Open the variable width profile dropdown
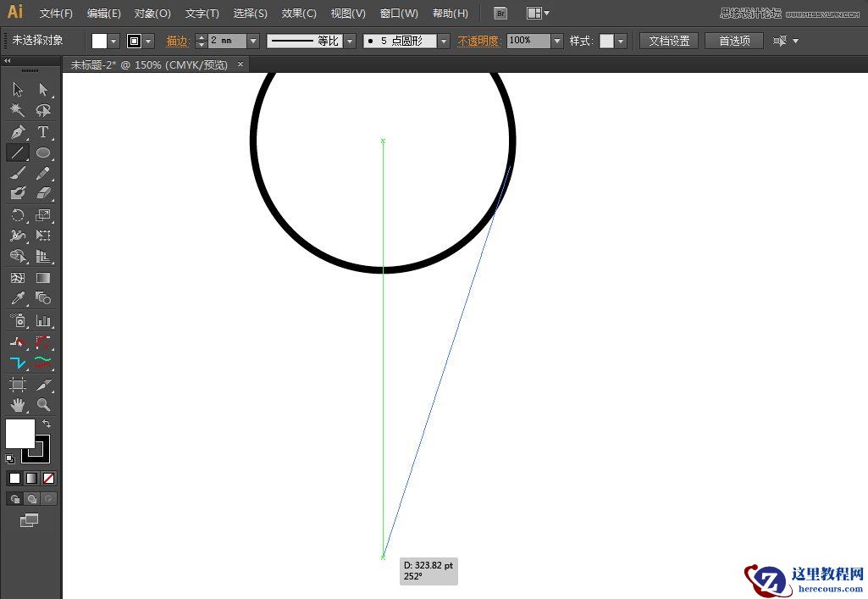Viewport: 868px width, 599px height. click(x=349, y=40)
